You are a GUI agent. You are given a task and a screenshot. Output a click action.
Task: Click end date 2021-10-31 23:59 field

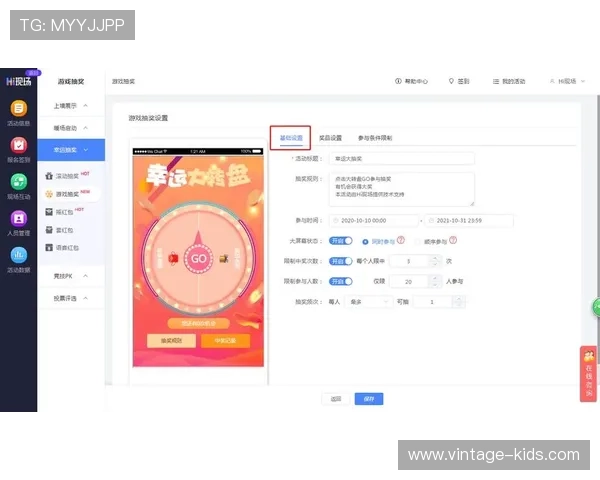click(469, 220)
